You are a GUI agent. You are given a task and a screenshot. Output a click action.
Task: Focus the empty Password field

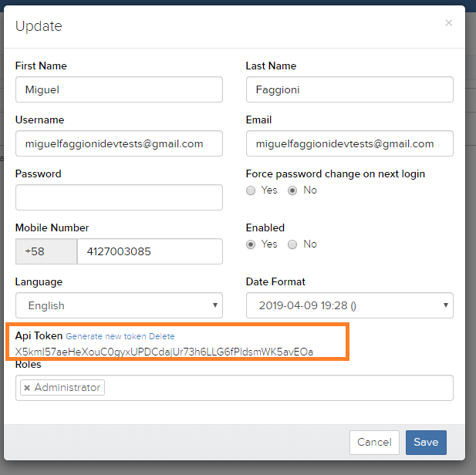(x=119, y=197)
